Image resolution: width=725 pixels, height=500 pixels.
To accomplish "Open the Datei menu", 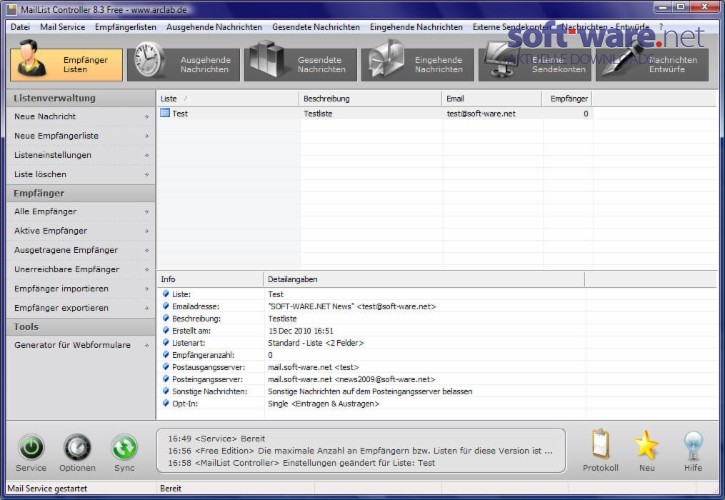I will [20, 27].
